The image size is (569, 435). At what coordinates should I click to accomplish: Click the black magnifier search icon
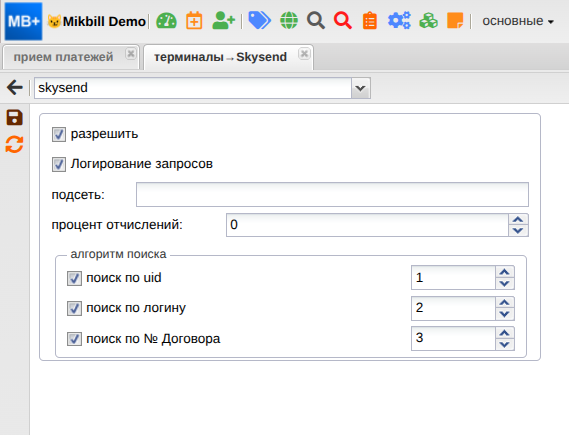pos(316,20)
